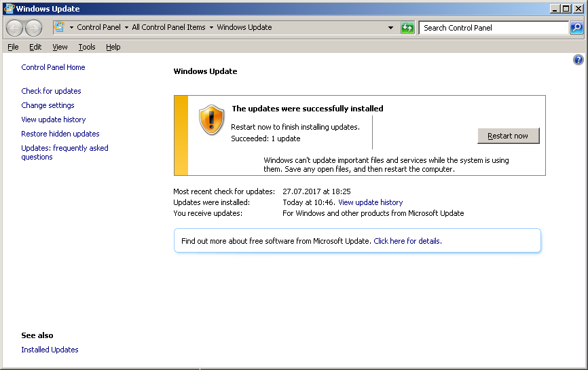Screen dimensions: 588x370
Task: Click 'The updates were successfully installed' heading
Action: click(308, 109)
